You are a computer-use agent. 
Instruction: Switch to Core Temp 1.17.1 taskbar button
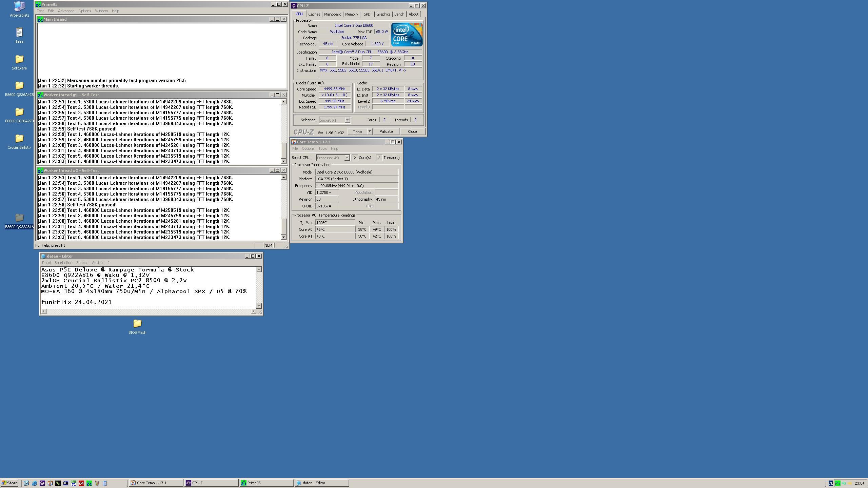pyautogui.click(x=156, y=483)
